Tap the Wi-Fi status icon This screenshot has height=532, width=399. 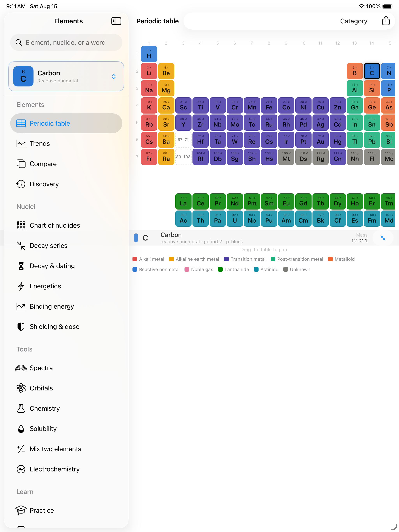[x=361, y=6]
